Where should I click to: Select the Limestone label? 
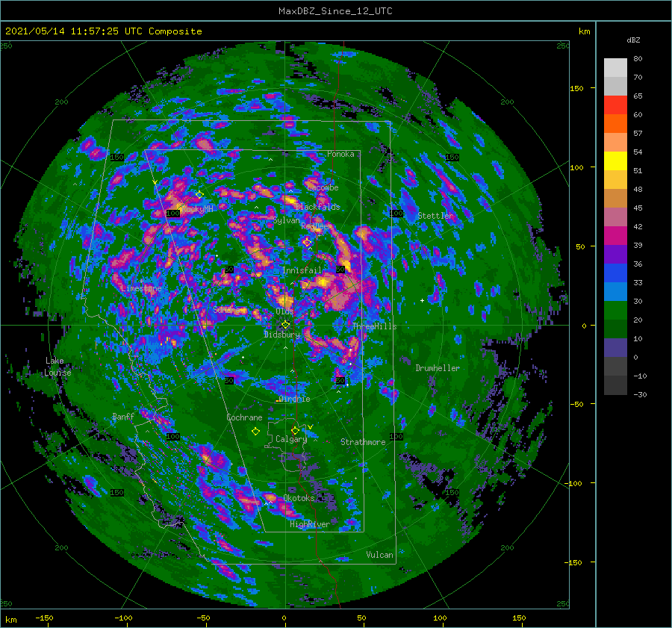point(141,288)
